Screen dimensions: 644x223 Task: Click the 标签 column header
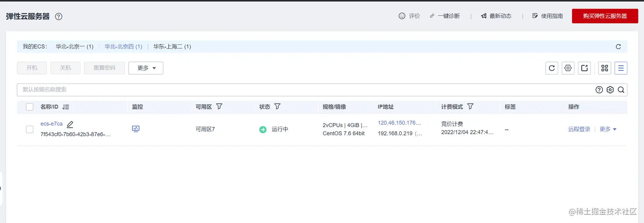(x=510, y=107)
